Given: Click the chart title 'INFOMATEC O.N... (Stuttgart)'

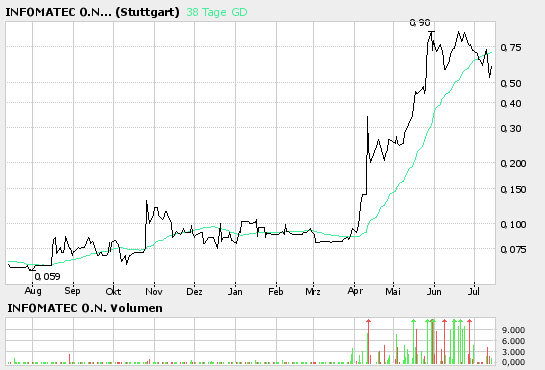Looking at the screenshot, I should click(92, 12).
